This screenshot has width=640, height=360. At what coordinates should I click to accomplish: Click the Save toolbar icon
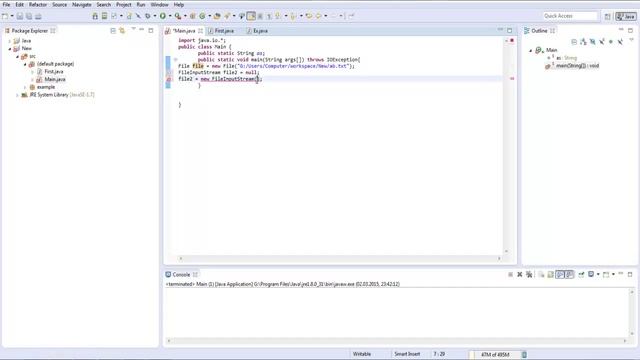(20, 16)
